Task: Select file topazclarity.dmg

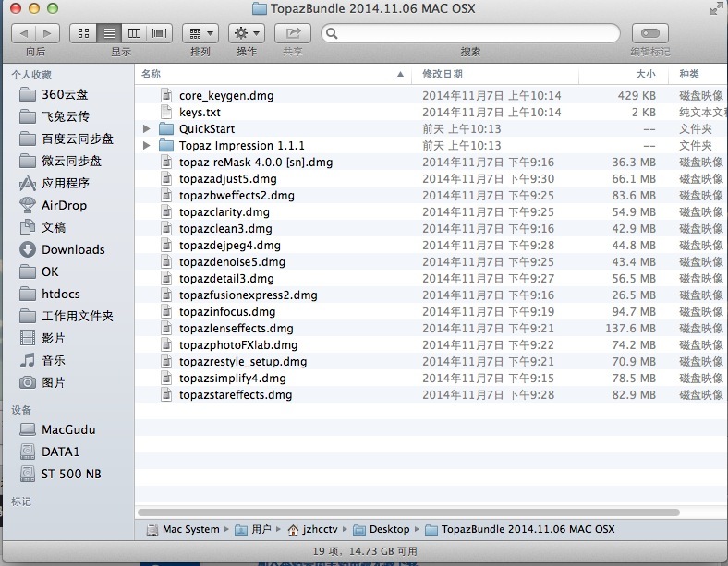Action: pyautogui.click(x=431, y=212)
